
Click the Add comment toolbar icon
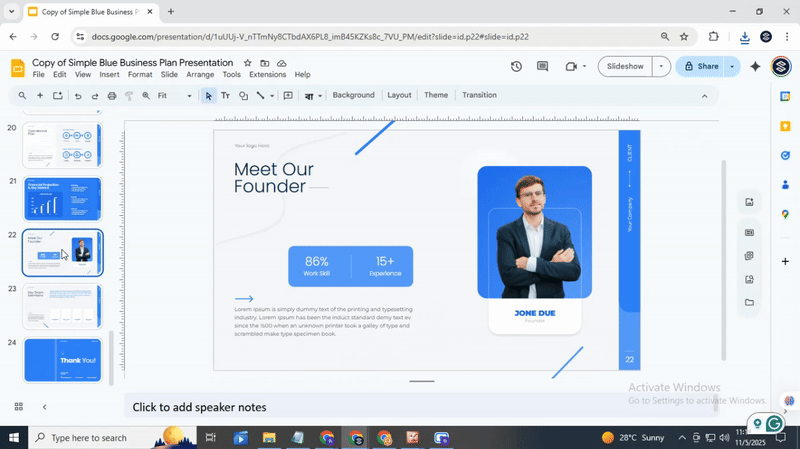coord(288,96)
